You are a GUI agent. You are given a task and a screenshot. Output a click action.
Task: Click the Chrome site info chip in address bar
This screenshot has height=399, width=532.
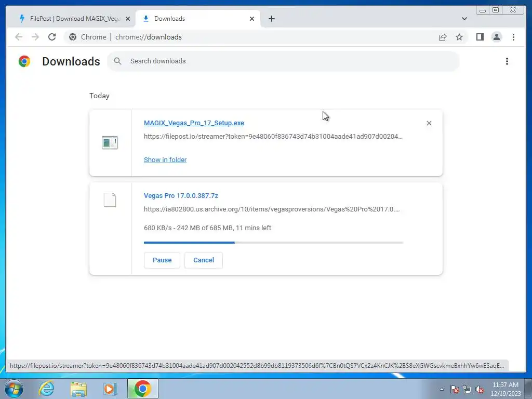point(87,37)
